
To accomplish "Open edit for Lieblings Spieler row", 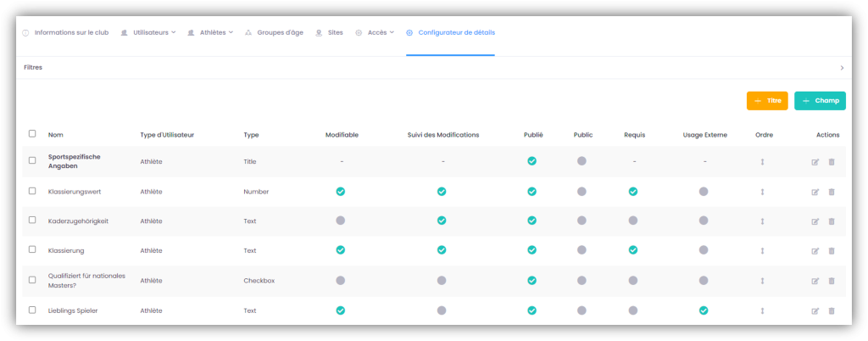I will 815,311.
